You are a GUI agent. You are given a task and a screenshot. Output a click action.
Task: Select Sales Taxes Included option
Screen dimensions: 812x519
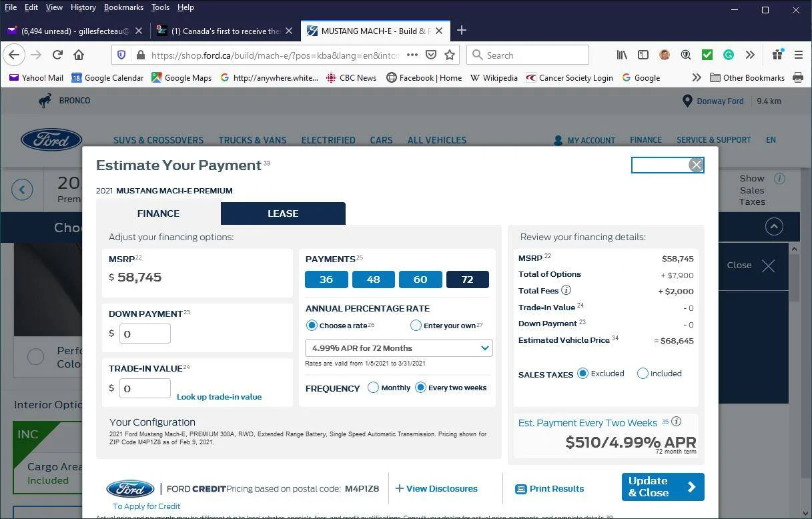click(643, 374)
